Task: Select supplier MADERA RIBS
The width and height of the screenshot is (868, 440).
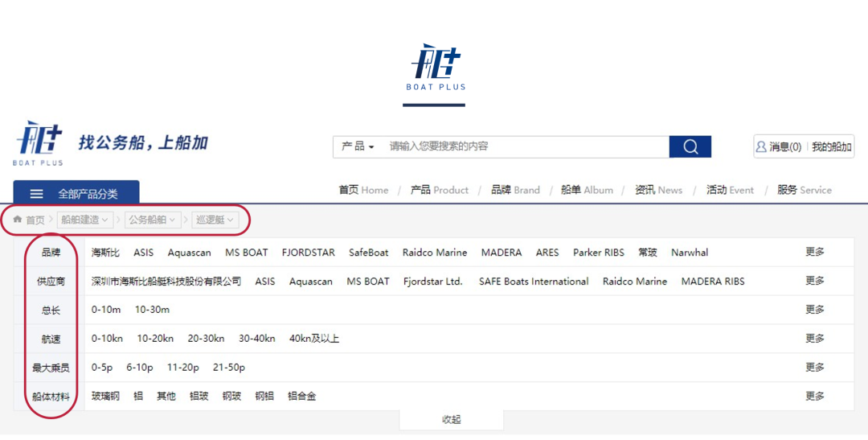Action: [x=713, y=281]
